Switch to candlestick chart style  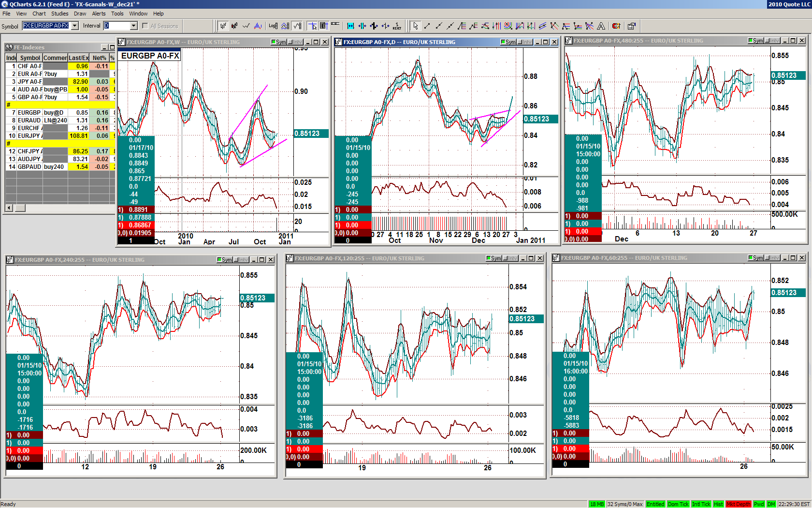pos(234,26)
